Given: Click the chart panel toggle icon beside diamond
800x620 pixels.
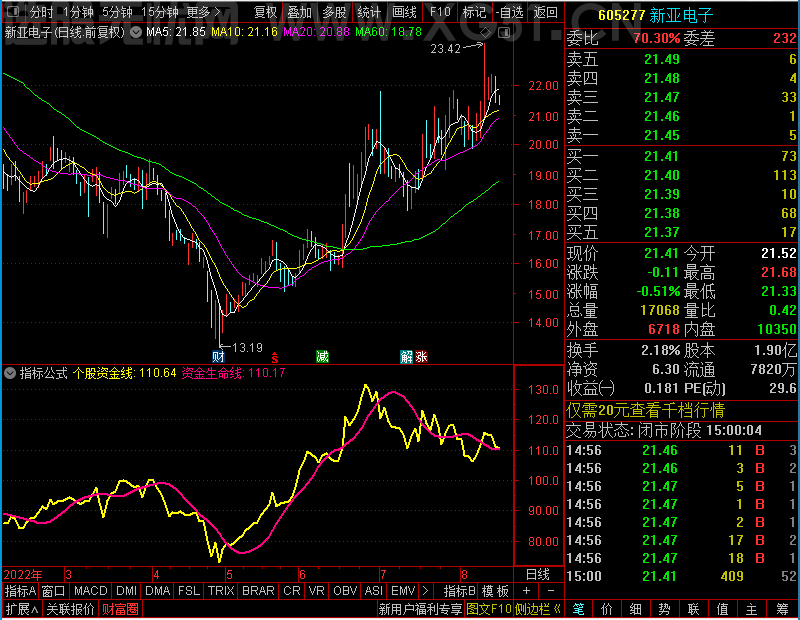Looking at the screenshot, I should (504, 33).
